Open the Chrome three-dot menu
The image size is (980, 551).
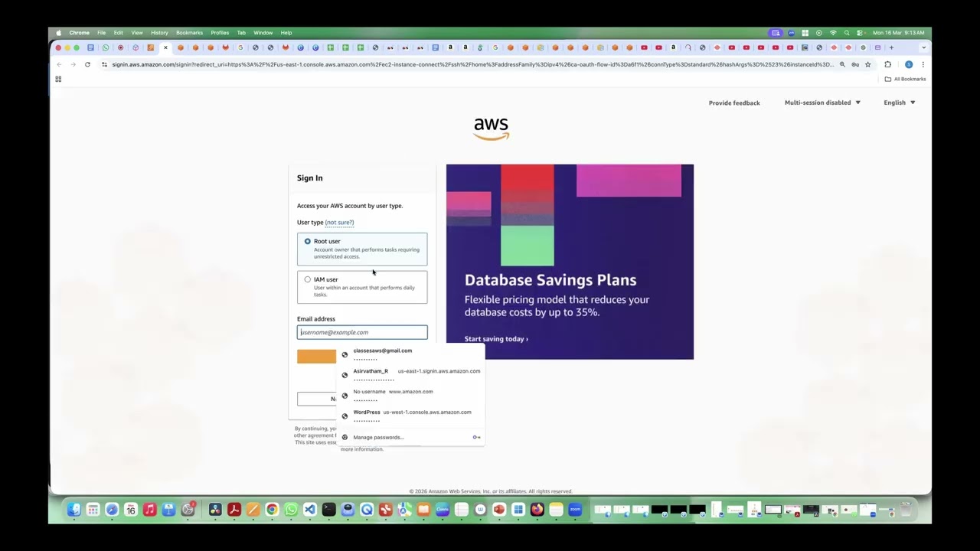click(x=923, y=64)
